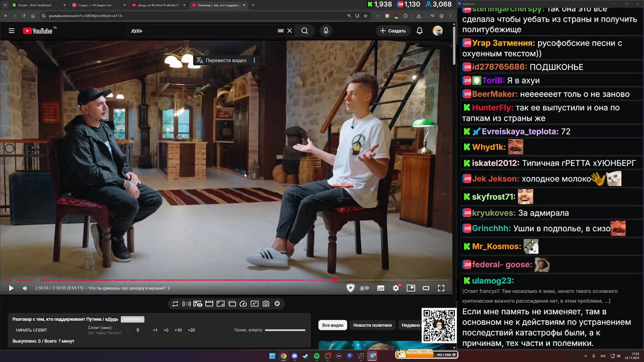Click the eye-card icon in the extension toolbar

pyautogui.click(x=198, y=304)
